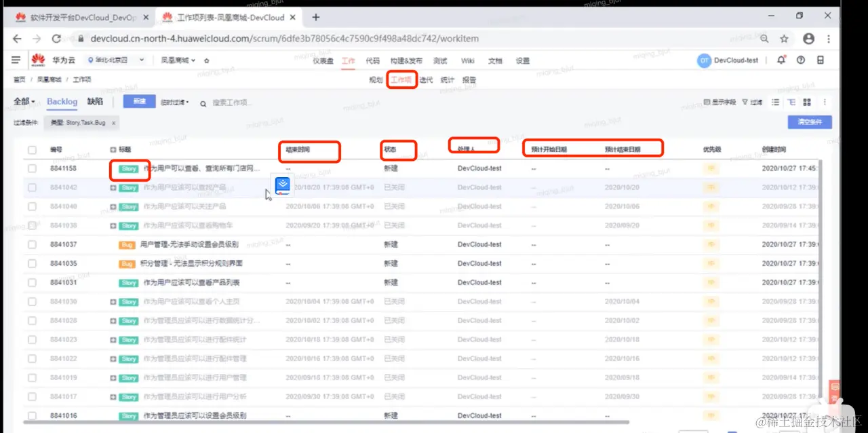Screen dimensions: 868x433
Task: Open the 代码 menu
Action: coord(373,60)
